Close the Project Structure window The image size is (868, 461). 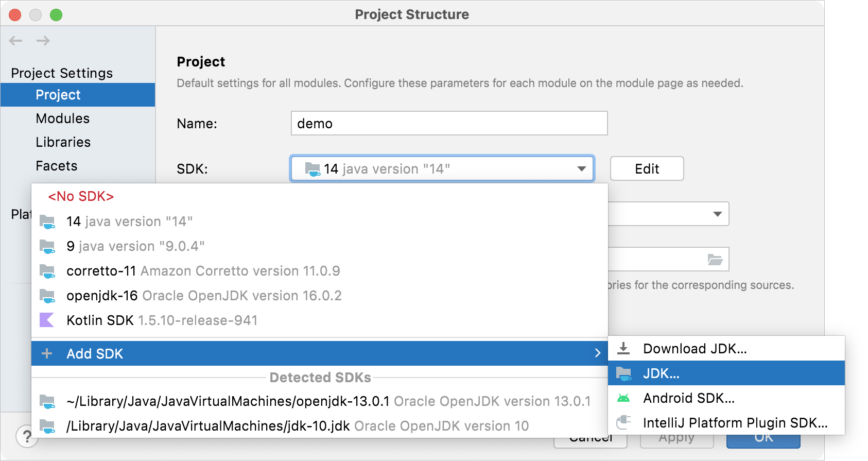pyautogui.click(x=15, y=15)
